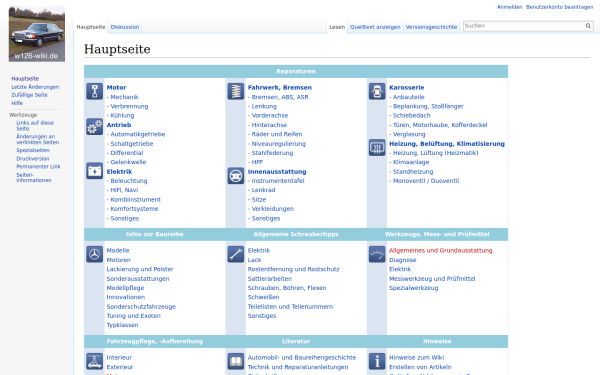This screenshot has width=600, height=375.
Task: Open the Automatikgetriebe link
Action: point(138,134)
